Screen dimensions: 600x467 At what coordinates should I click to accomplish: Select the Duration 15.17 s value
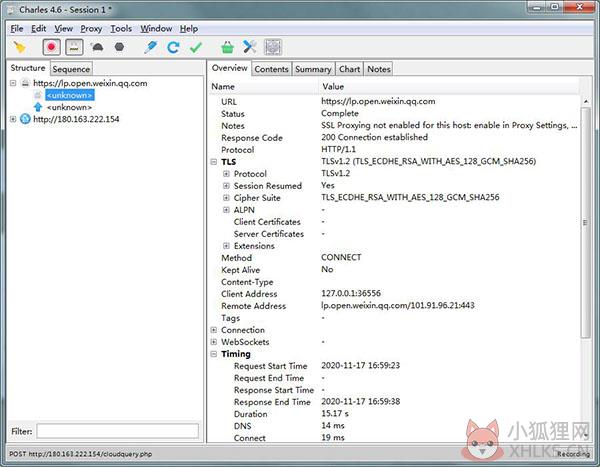pyautogui.click(x=335, y=414)
